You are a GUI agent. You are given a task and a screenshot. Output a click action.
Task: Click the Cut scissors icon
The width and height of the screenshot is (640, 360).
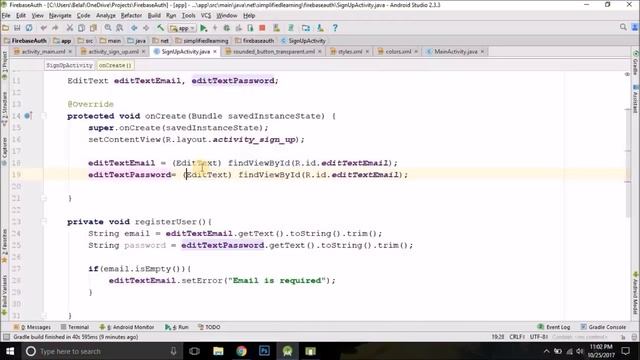click(x=70, y=28)
